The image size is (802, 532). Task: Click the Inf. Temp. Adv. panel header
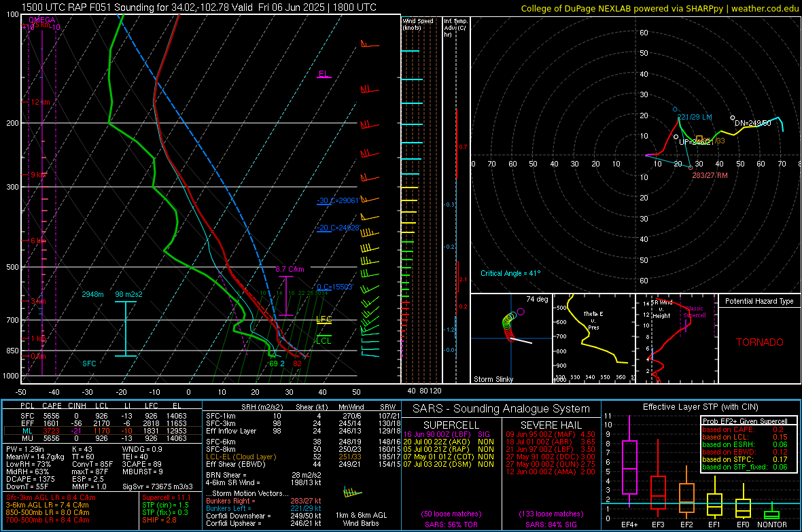(455, 28)
